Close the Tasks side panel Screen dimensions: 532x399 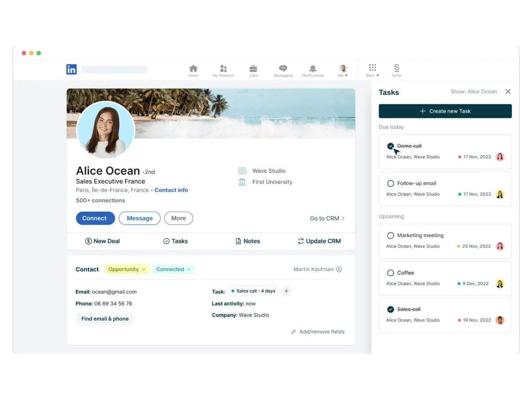(508, 92)
